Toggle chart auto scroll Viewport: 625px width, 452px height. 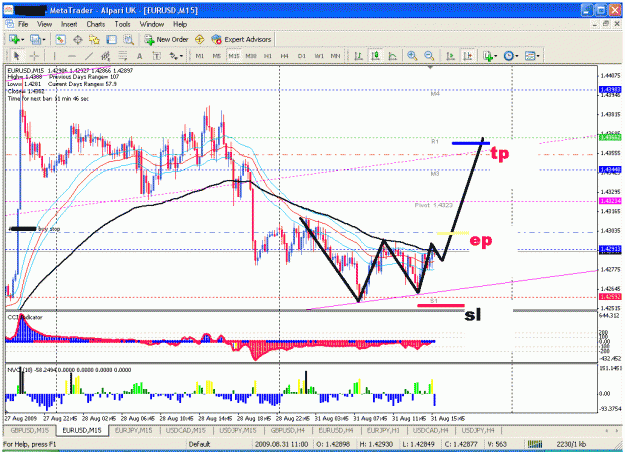pos(450,56)
